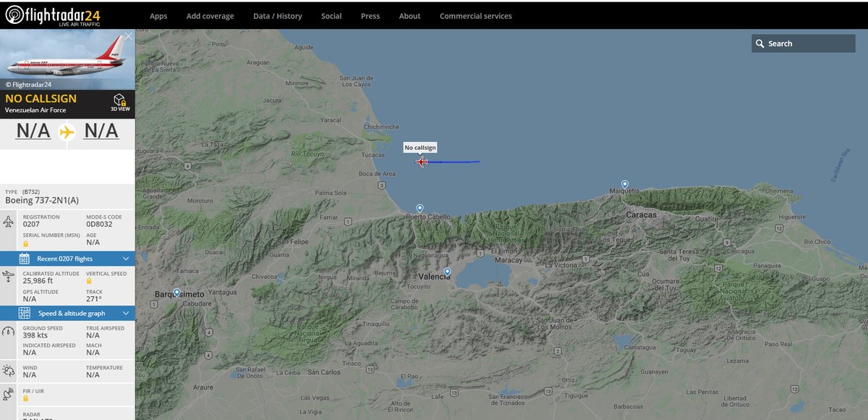
Task: Click the NO CALLSIGN header text
Action: pos(41,98)
